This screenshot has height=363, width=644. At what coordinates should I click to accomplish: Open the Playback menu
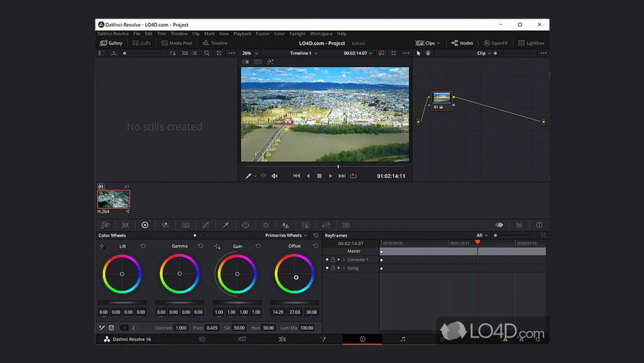click(x=242, y=34)
